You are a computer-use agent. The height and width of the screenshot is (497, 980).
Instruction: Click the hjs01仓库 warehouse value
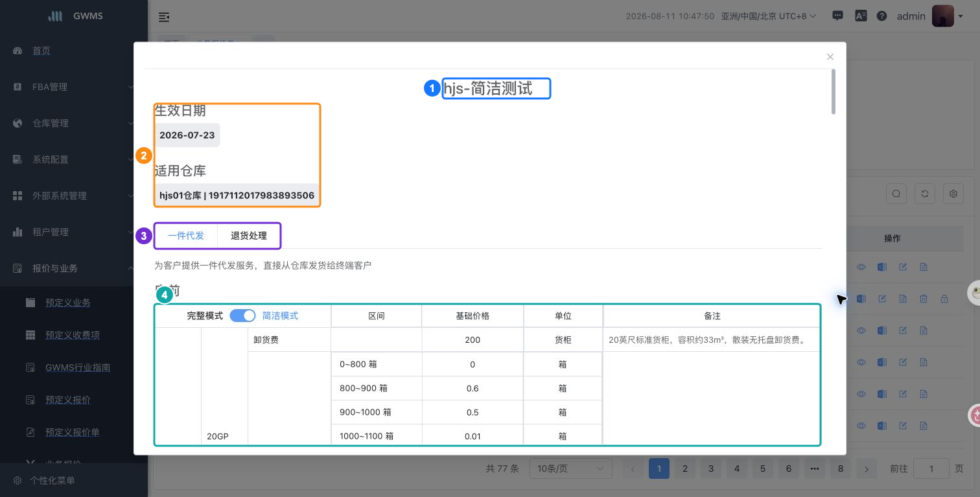tap(237, 195)
